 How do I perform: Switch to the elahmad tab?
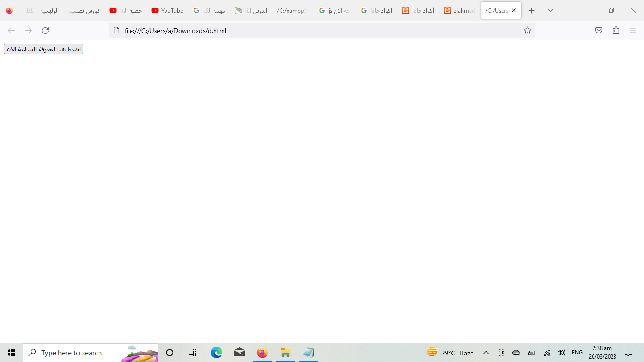pyautogui.click(x=460, y=10)
